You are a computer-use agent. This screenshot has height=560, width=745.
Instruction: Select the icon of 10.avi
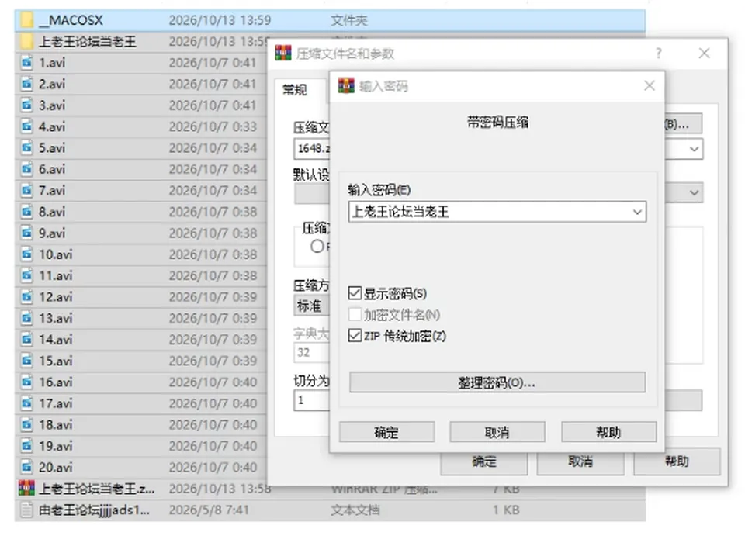coord(26,254)
